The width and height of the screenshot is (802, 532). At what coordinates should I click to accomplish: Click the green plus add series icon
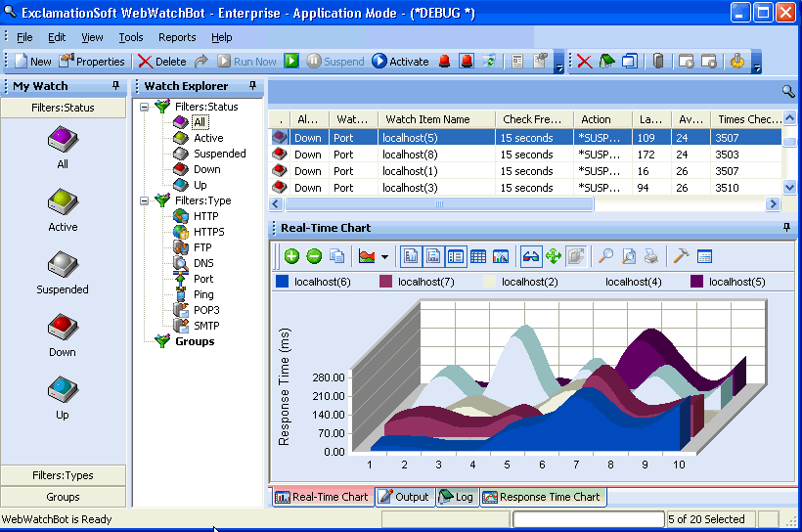291,256
